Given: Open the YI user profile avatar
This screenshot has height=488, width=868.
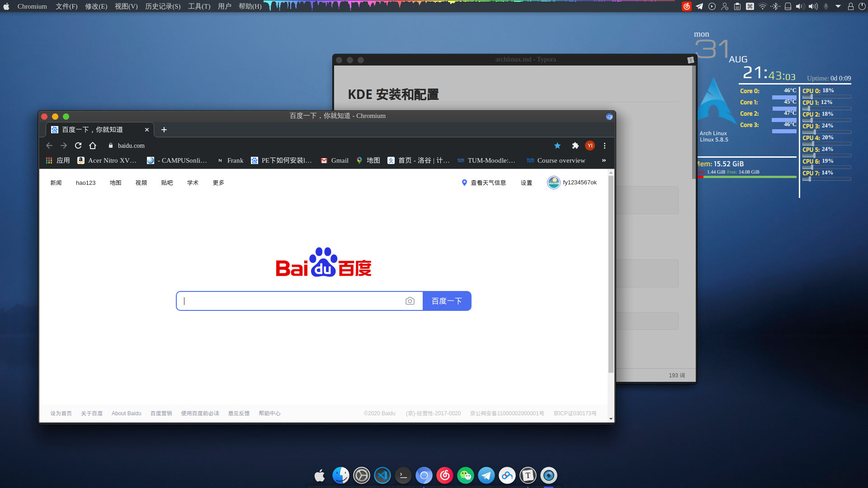Looking at the screenshot, I should [590, 145].
